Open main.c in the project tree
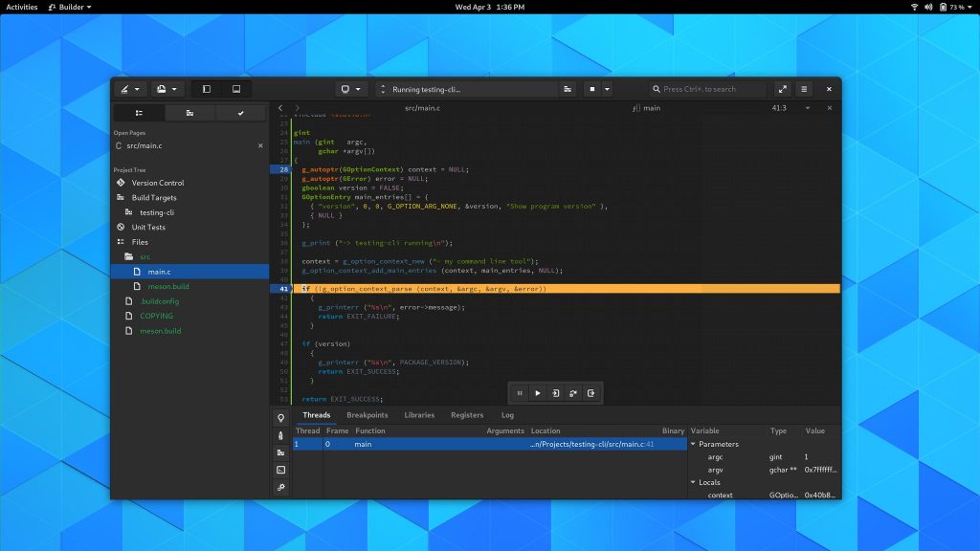Screen dimensions: 980x551 (189, 272)
